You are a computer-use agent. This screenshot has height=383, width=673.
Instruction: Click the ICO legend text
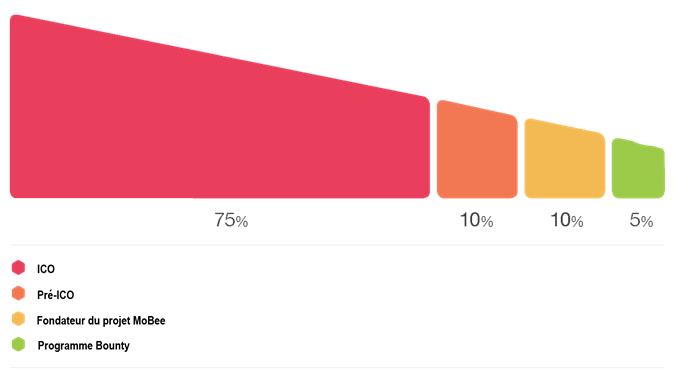coord(46,269)
